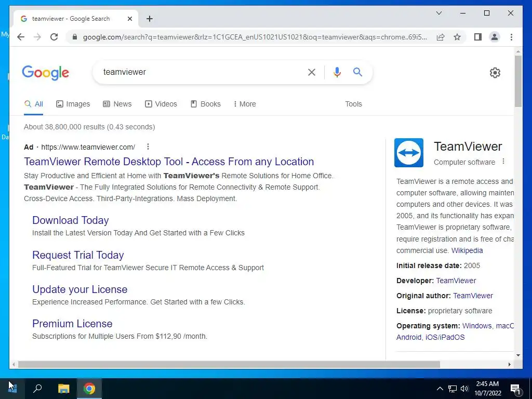Reload the page with refresh icon
The width and height of the screenshot is (532, 399).
coord(54,37)
